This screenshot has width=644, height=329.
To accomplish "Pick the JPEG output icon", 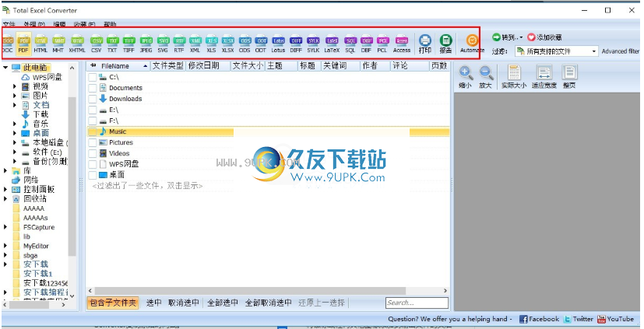I will click(146, 44).
